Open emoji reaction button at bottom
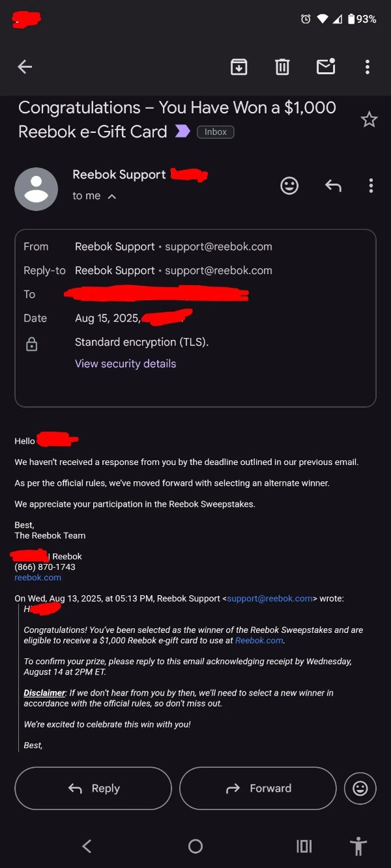 click(x=360, y=788)
